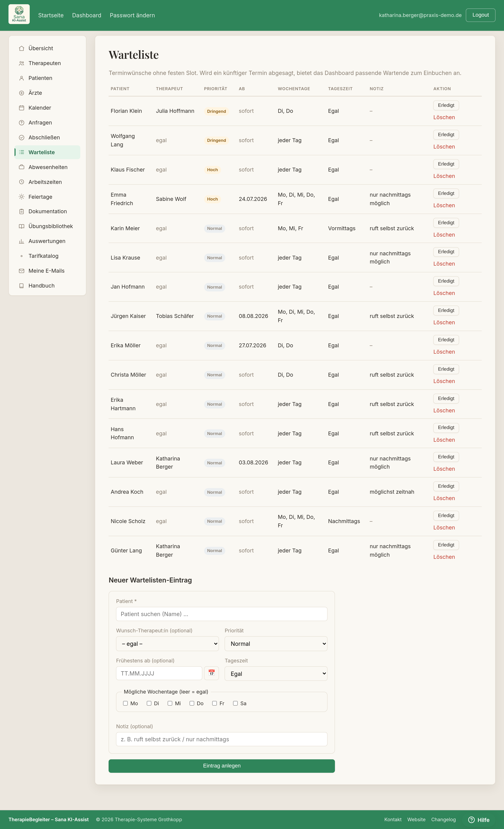This screenshot has height=829, width=504.
Task: Select the Feiertage sun icon
Action: [x=22, y=197]
